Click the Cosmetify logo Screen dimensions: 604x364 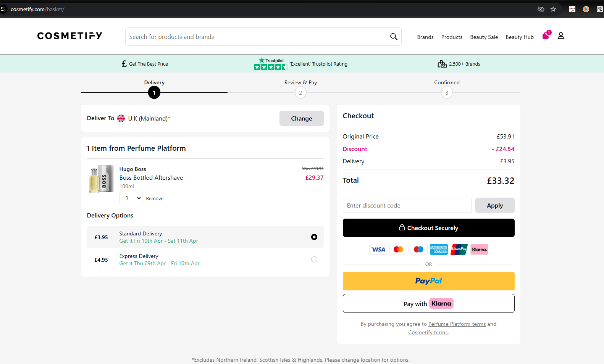pos(69,36)
